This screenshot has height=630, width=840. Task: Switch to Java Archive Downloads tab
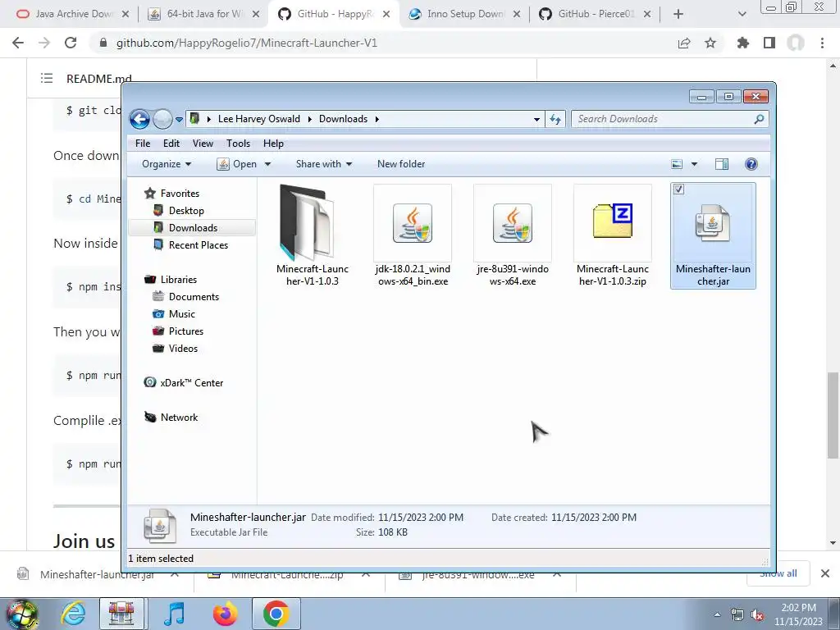click(x=72, y=14)
